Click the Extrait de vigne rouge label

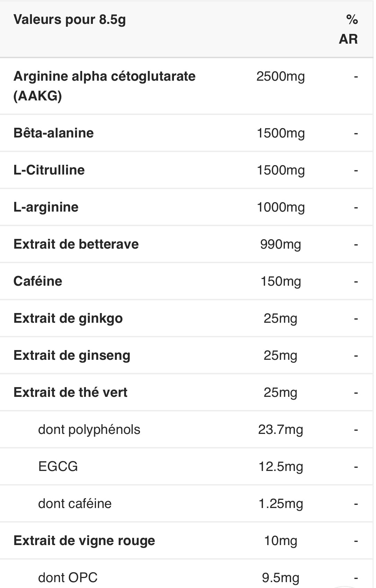click(84, 541)
